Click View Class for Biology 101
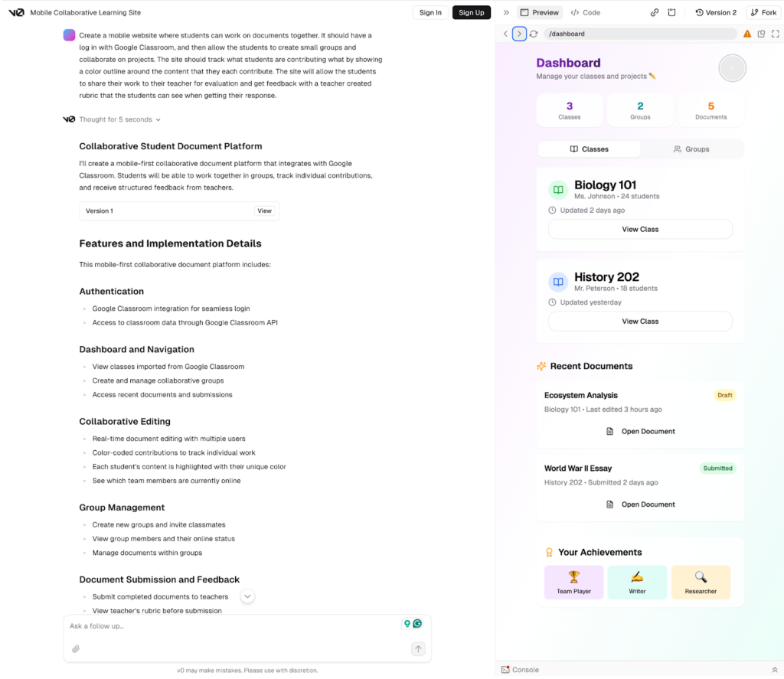This screenshot has height=679, width=784. [640, 229]
